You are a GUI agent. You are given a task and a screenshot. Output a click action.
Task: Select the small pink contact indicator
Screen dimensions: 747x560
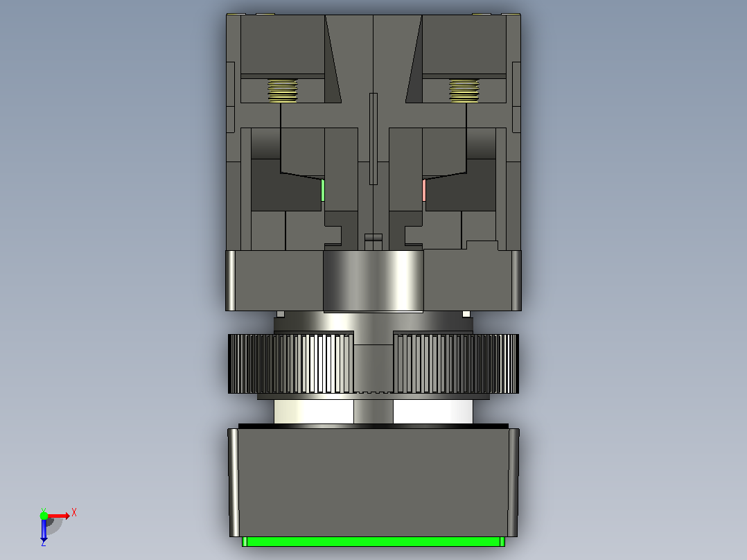pos(424,190)
